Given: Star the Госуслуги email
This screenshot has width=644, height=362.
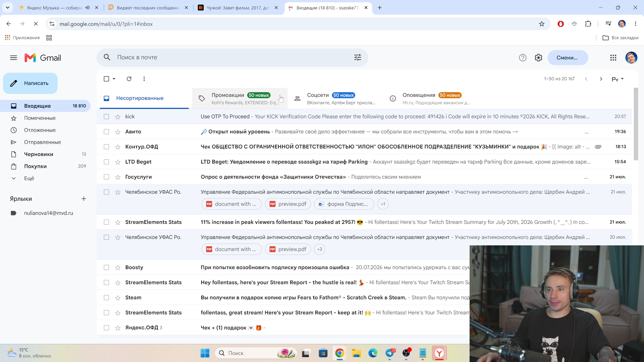Looking at the screenshot, I should point(118,177).
